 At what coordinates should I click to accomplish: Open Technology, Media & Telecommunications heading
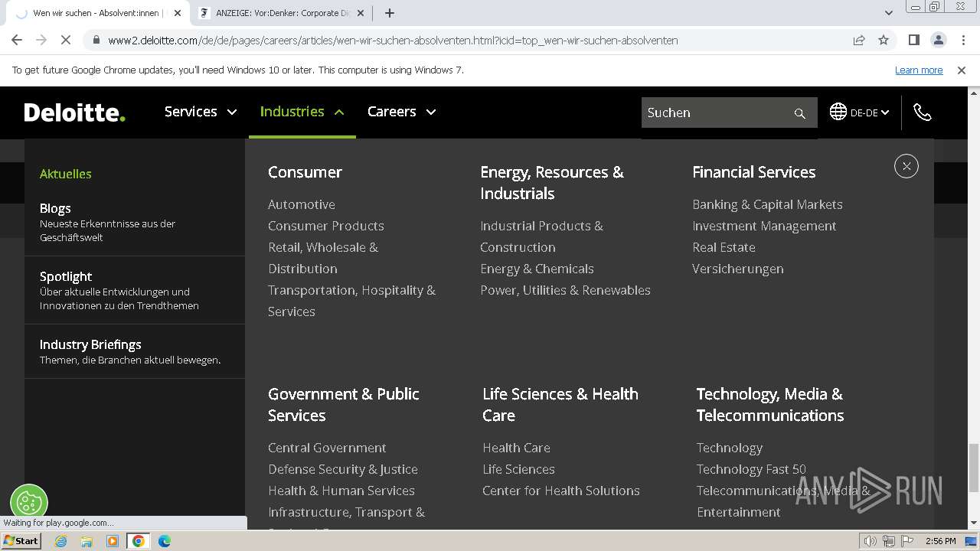[x=770, y=405]
